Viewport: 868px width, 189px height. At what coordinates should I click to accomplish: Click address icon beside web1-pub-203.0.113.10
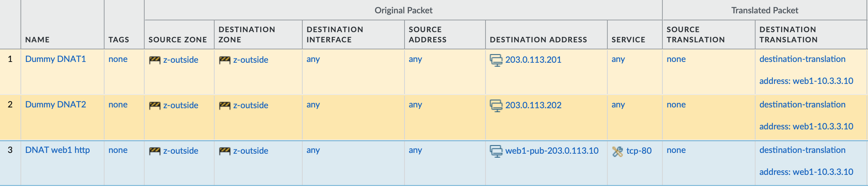coord(496,151)
